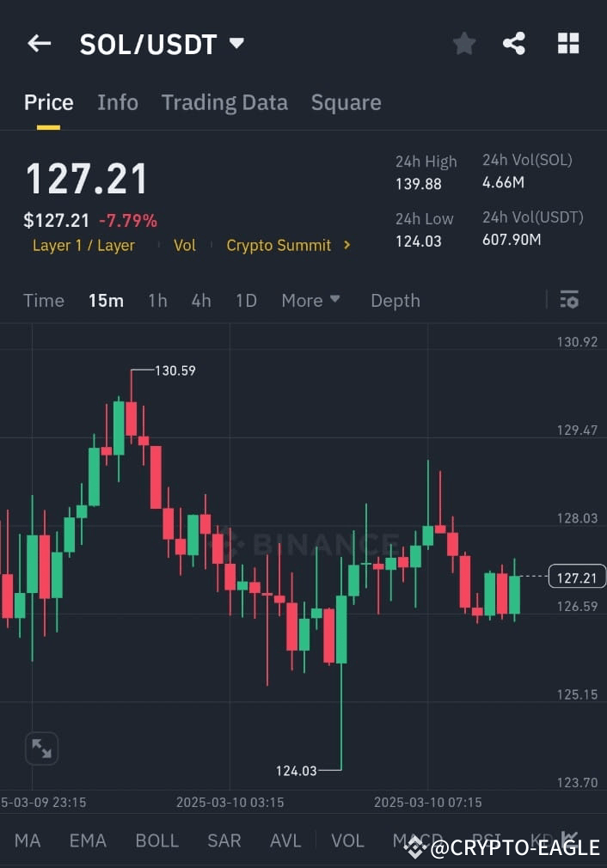Open the markets grid icon top right
Screen dimensions: 607x868
click(568, 44)
